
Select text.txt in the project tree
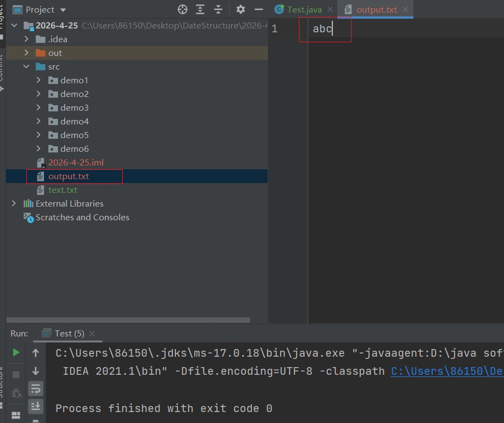(x=63, y=190)
